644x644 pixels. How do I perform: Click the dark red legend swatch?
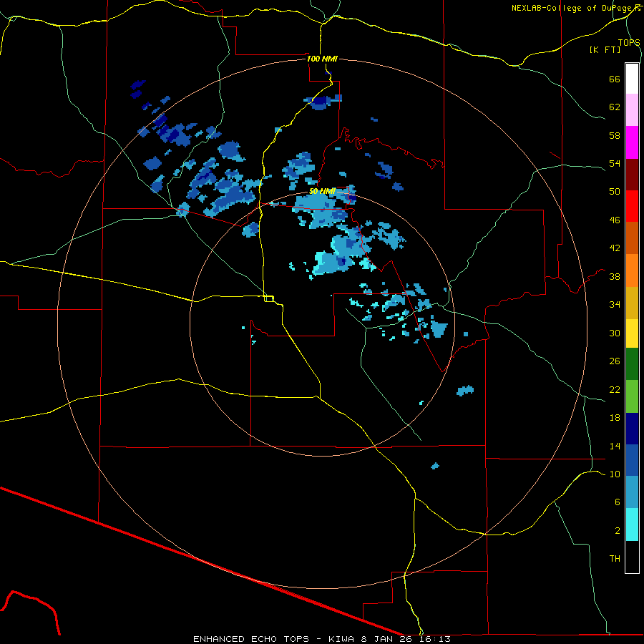click(632, 174)
